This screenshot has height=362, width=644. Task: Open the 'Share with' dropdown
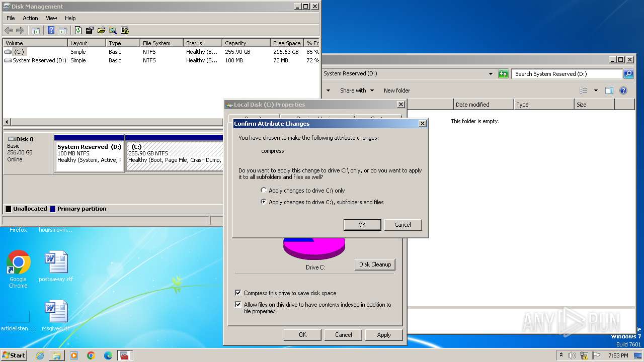click(x=357, y=90)
